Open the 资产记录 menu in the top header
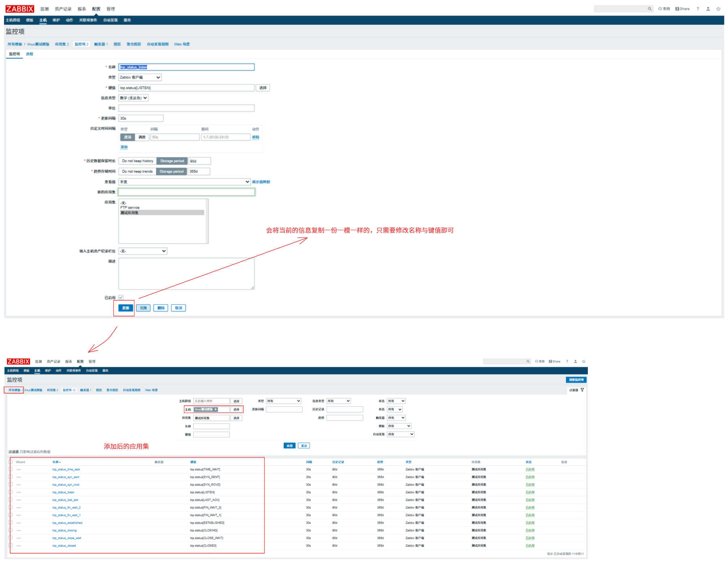728x563 pixels. coord(63,9)
